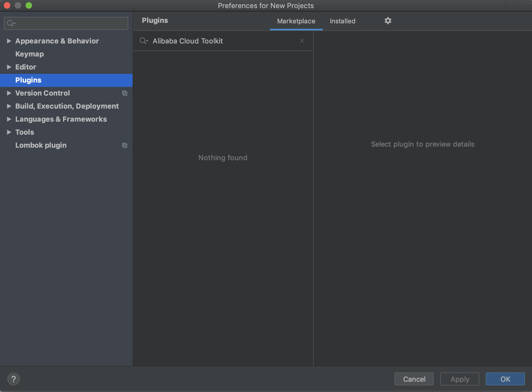Select the Tools menu item
The height and width of the screenshot is (392, 532).
click(24, 132)
